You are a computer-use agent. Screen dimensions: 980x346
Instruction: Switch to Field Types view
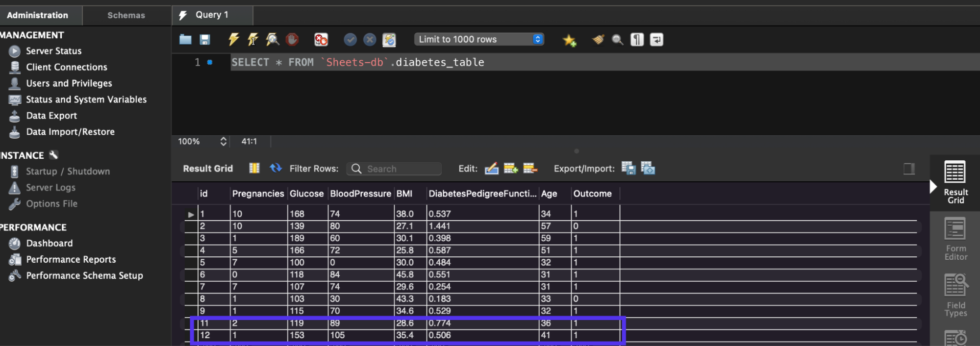pyautogui.click(x=955, y=296)
